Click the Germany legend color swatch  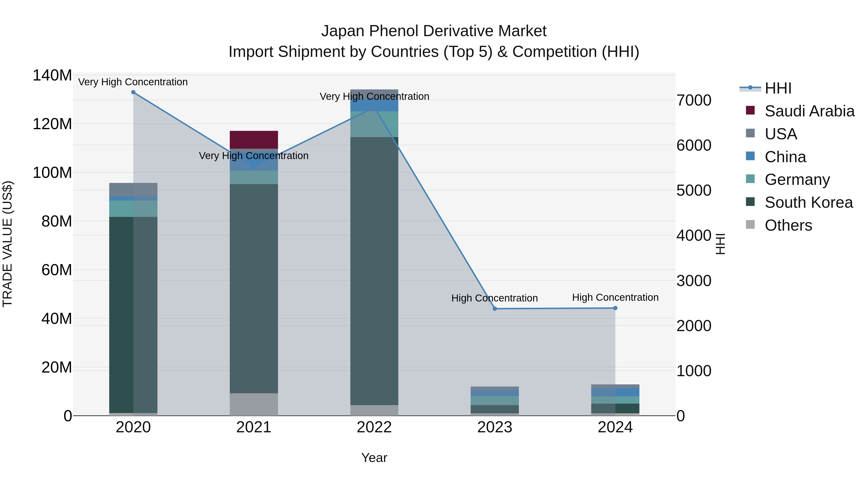point(750,179)
